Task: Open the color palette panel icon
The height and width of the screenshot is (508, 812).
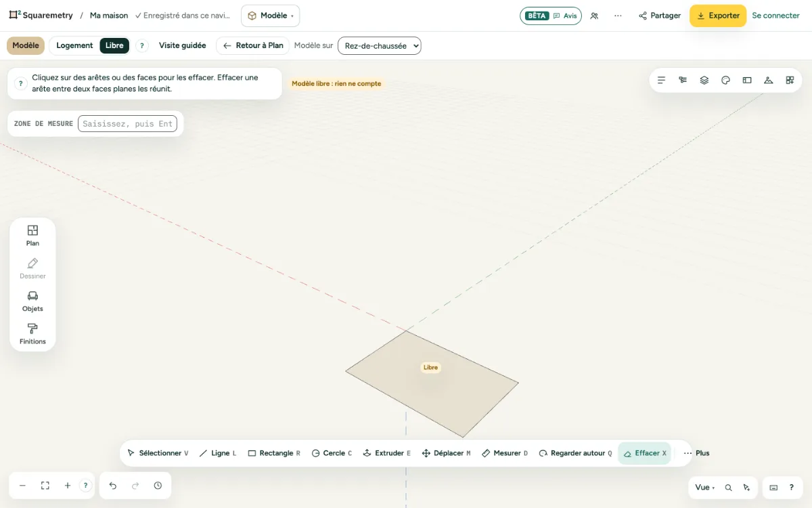Action: coord(725,80)
